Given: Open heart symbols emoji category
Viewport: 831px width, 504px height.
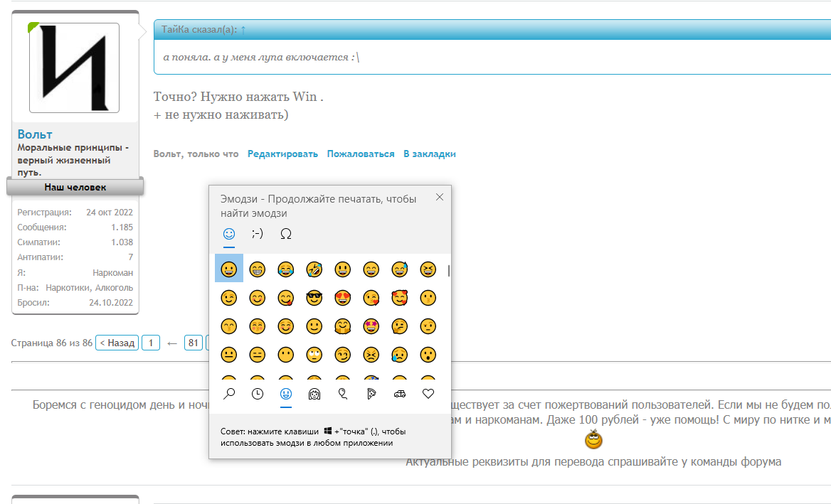Looking at the screenshot, I should point(428,394).
